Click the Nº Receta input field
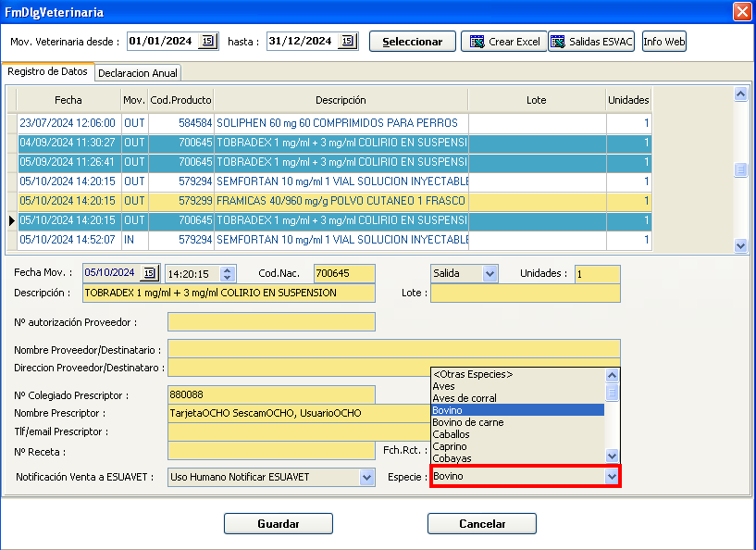This screenshot has height=550, width=756. 271,450
